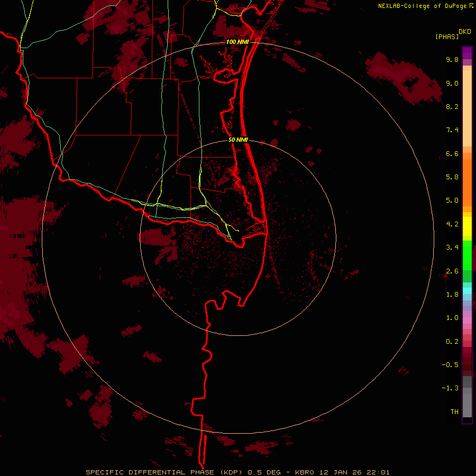Click the 0.2 color scale value
Viewport: 476px width, 476px height.
tap(452, 342)
